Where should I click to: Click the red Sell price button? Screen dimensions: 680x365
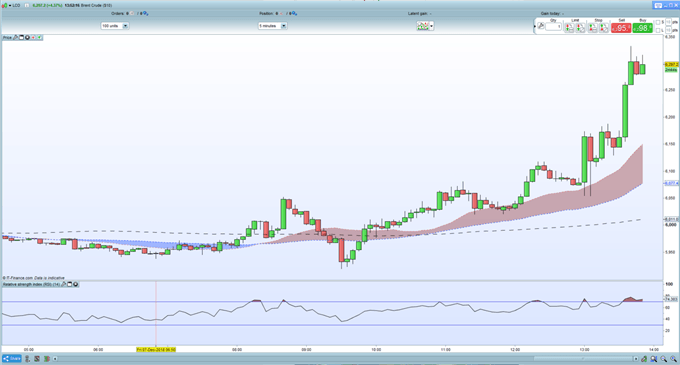click(621, 28)
